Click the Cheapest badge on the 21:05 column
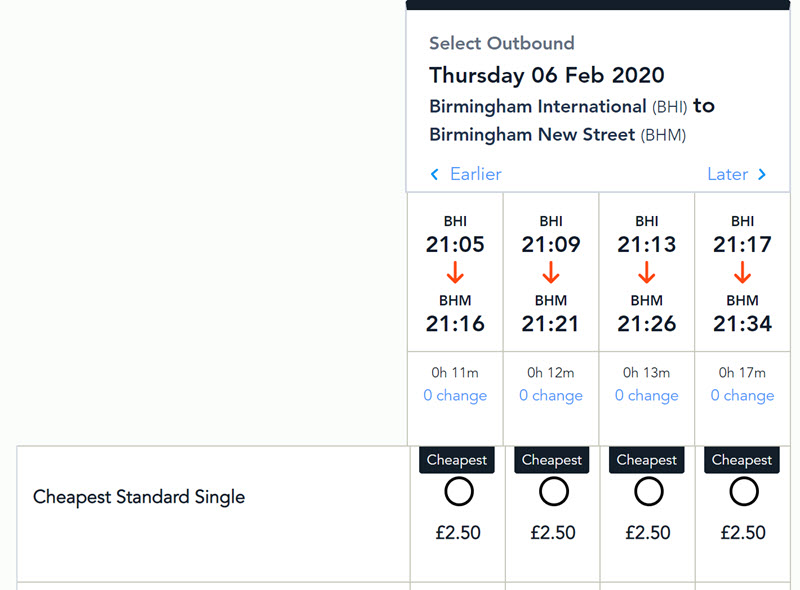The width and height of the screenshot is (800, 590). 457,460
